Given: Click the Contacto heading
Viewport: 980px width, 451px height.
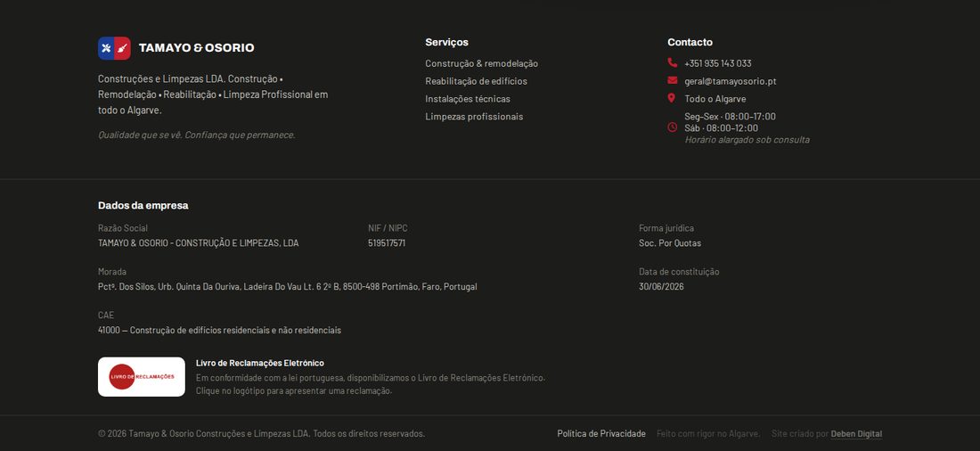Looking at the screenshot, I should point(690,43).
